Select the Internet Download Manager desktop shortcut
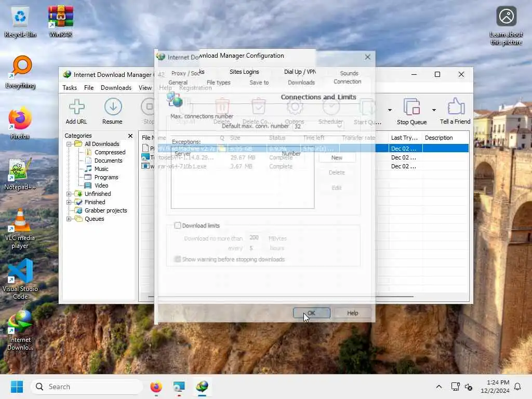Screen dimensions: 532x399 (20, 330)
